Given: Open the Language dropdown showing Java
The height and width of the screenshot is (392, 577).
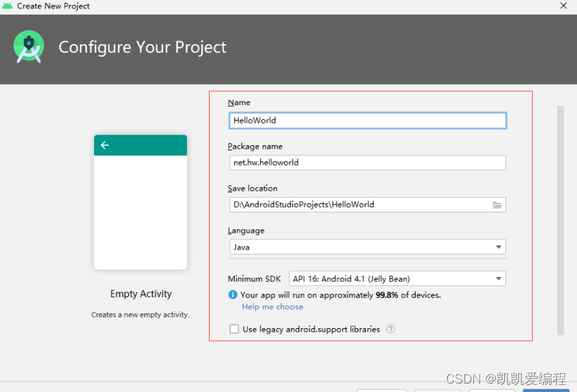Looking at the screenshot, I should coord(367,247).
